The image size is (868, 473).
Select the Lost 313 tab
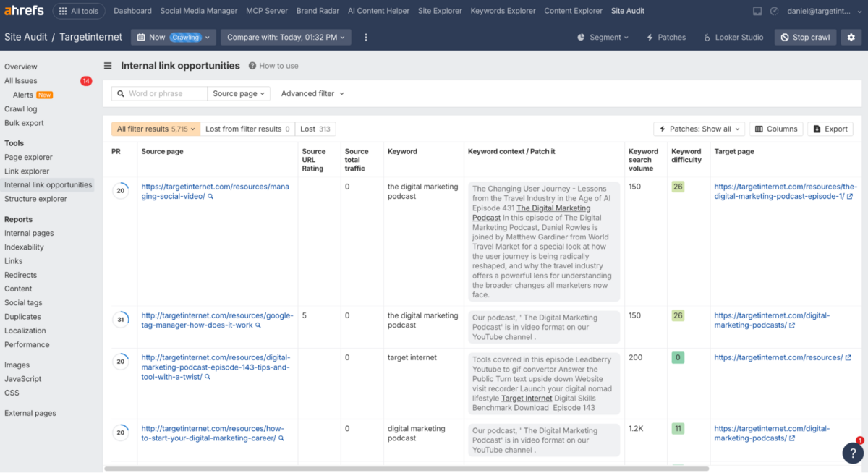click(x=315, y=129)
